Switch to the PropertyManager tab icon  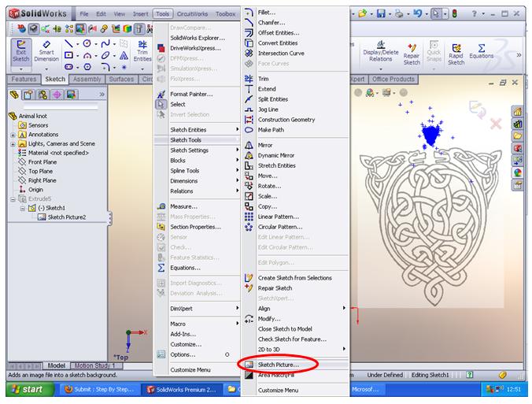pyautogui.click(x=28, y=95)
